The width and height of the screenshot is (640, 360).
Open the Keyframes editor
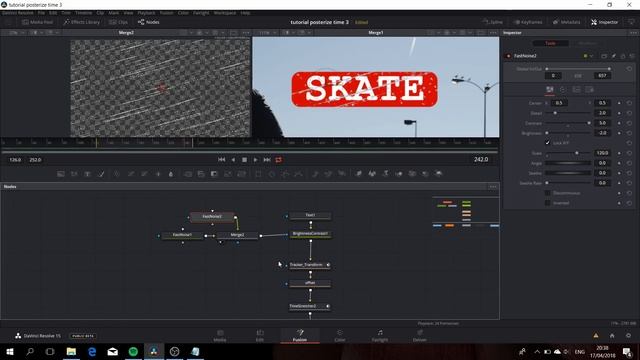(x=528, y=22)
